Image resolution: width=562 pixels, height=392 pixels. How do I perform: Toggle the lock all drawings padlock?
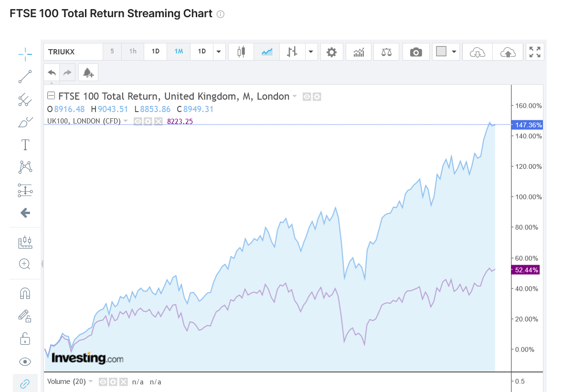pyautogui.click(x=25, y=339)
